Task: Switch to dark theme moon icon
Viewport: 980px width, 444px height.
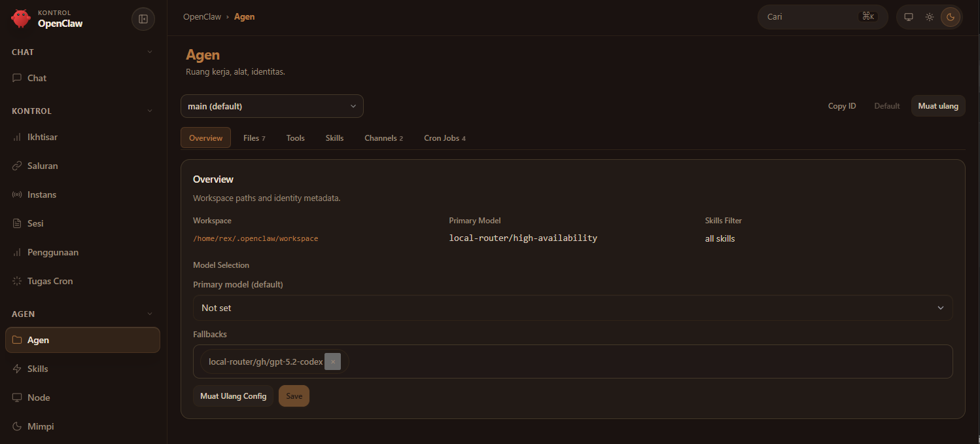Action: coord(951,17)
